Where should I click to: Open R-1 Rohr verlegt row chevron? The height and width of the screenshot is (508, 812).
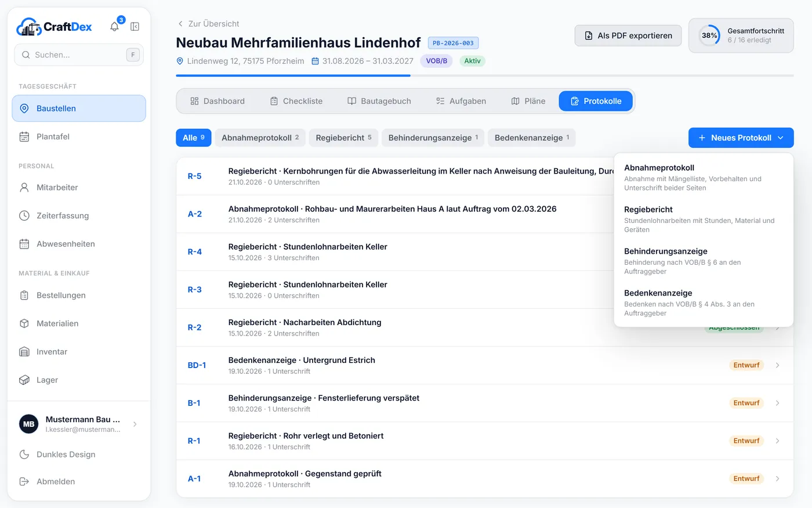[x=778, y=441]
